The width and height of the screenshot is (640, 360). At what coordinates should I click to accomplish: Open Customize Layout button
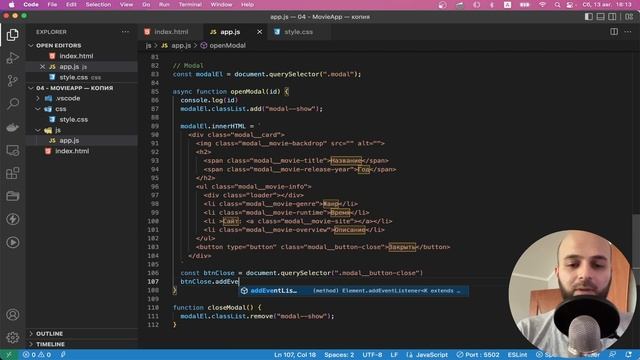(x=629, y=17)
